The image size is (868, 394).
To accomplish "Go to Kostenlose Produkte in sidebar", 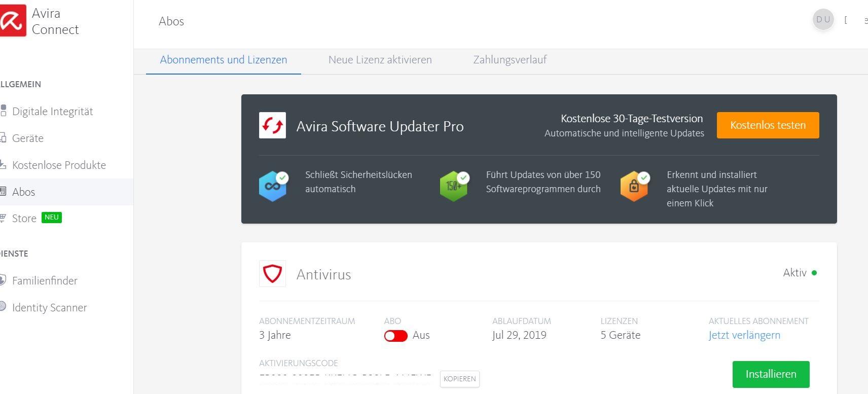I will tap(59, 165).
